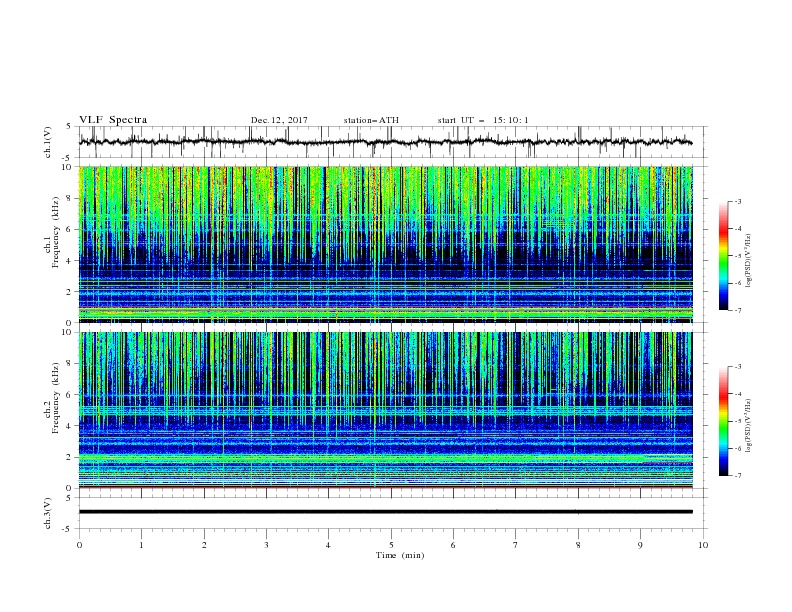Click the time axis tick label "1"
This screenshot has height=612, width=792.
[x=141, y=545]
